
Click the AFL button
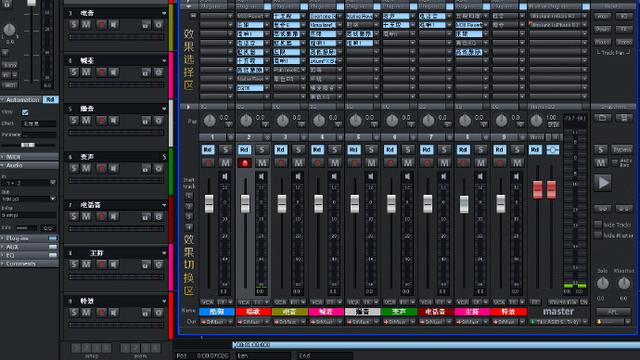tap(613, 312)
